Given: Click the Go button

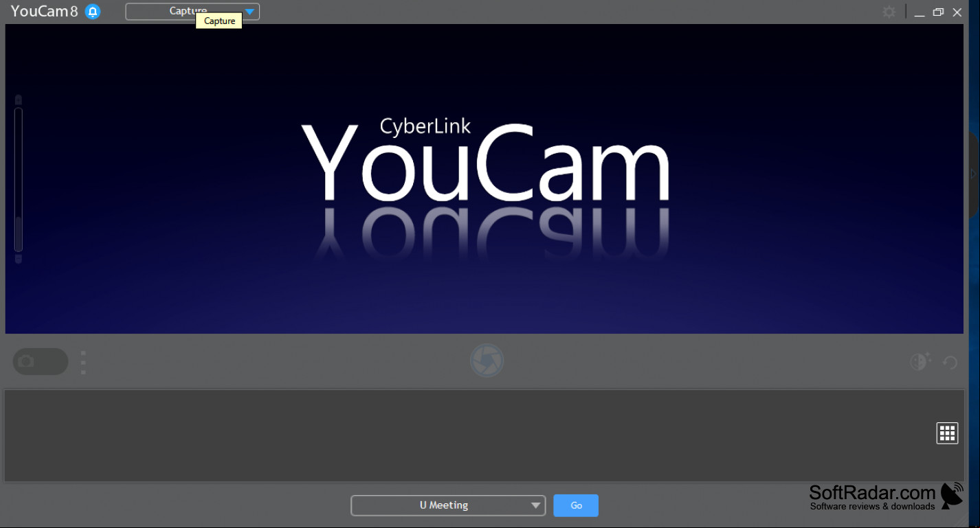Looking at the screenshot, I should [x=576, y=505].
